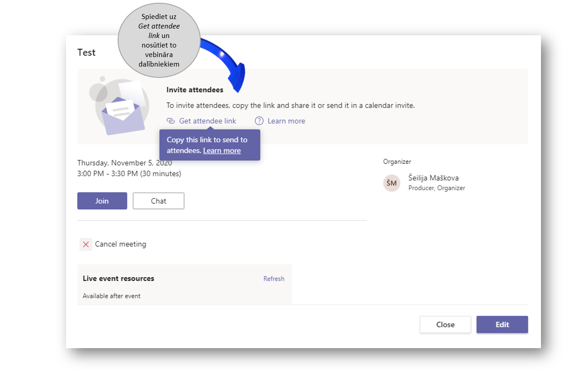Screen dimensions: 588x378
Task: Select the Cancel meeting label
Action: 120,244
